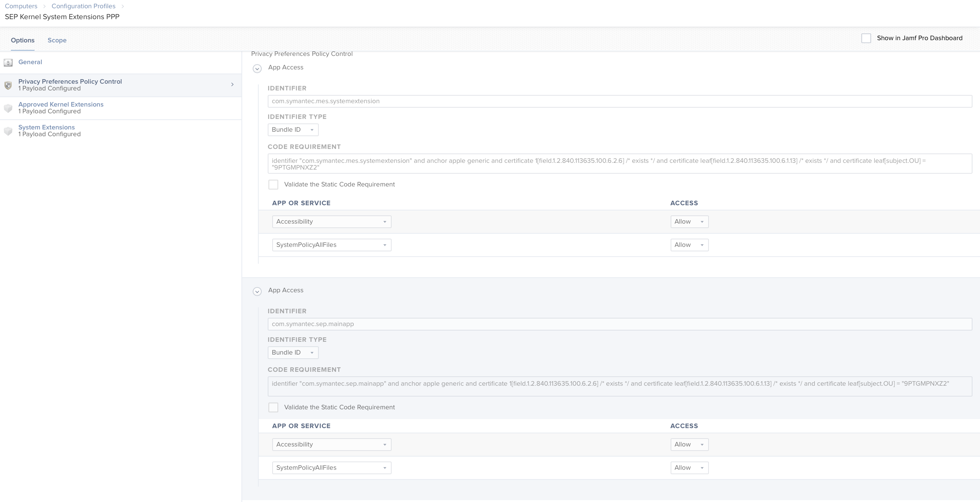The image size is (980, 502).
Task: Click the first ACCESS column header
Action: [684, 203]
